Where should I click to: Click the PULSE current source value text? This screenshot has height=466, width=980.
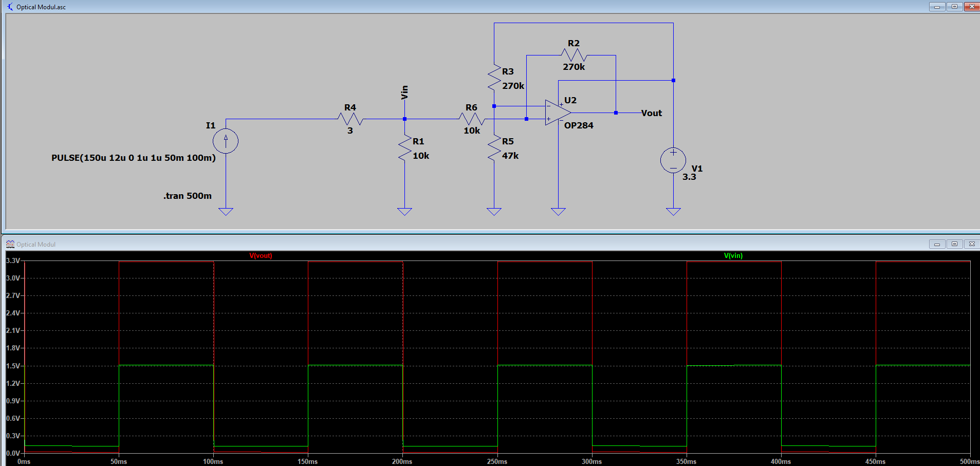(134, 158)
